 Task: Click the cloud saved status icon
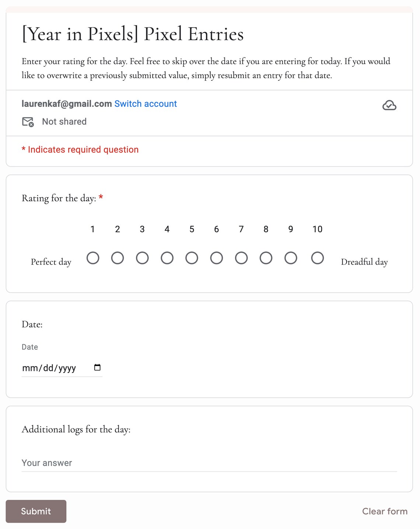coord(389,105)
